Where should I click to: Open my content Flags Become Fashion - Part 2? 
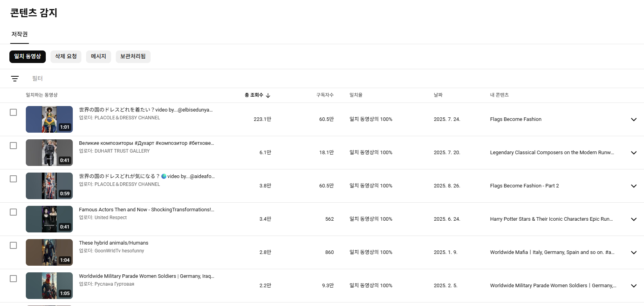click(x=524, y=186)
